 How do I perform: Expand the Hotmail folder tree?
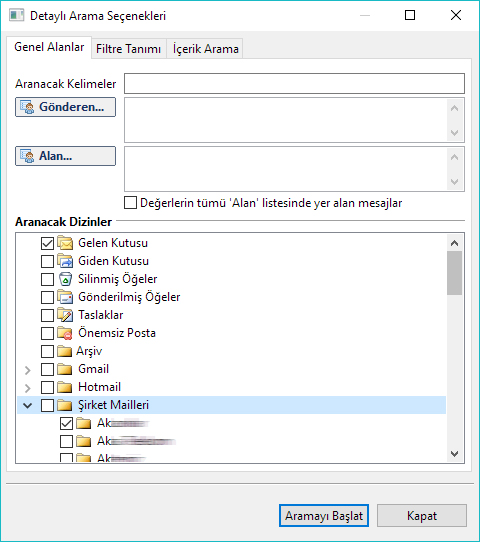point(28,387)
